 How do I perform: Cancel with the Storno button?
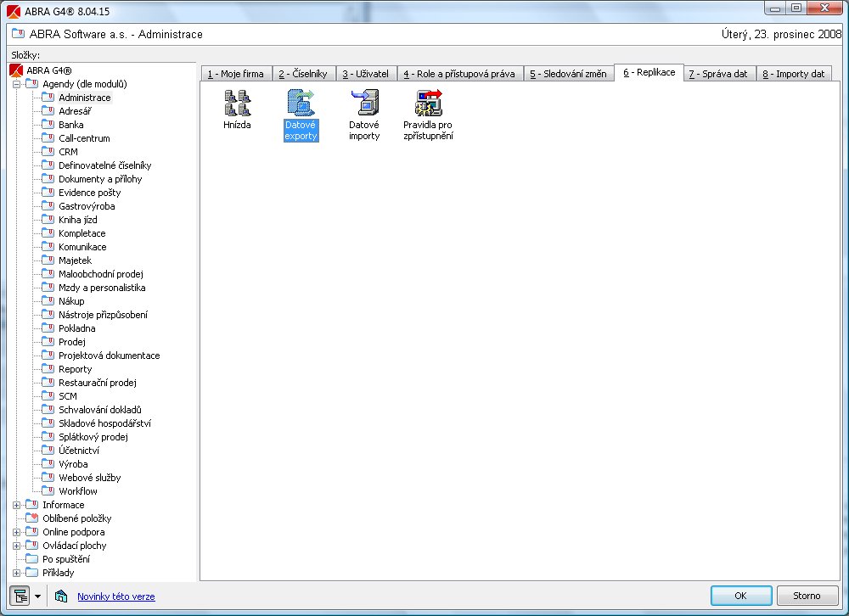pyautogui.click(x=807, y=596)
